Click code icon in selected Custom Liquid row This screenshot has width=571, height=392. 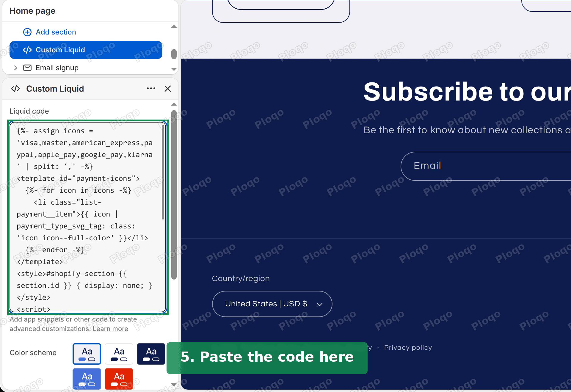click(x=27, y=50)
